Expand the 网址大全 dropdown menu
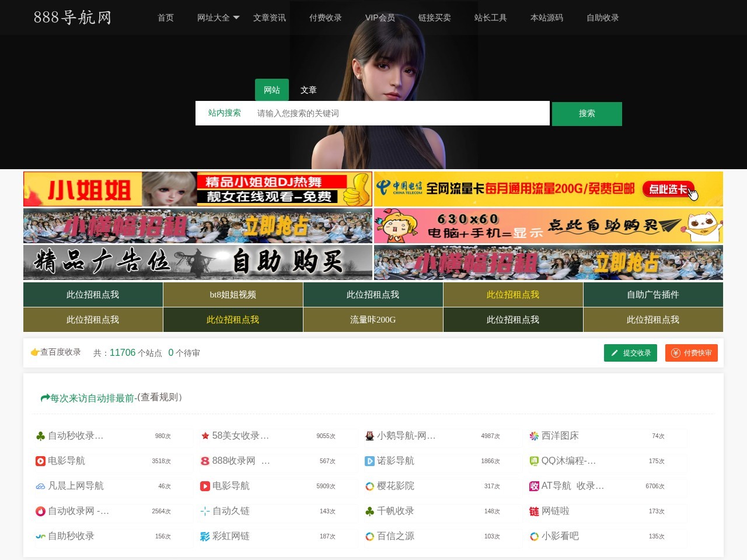 218,17
